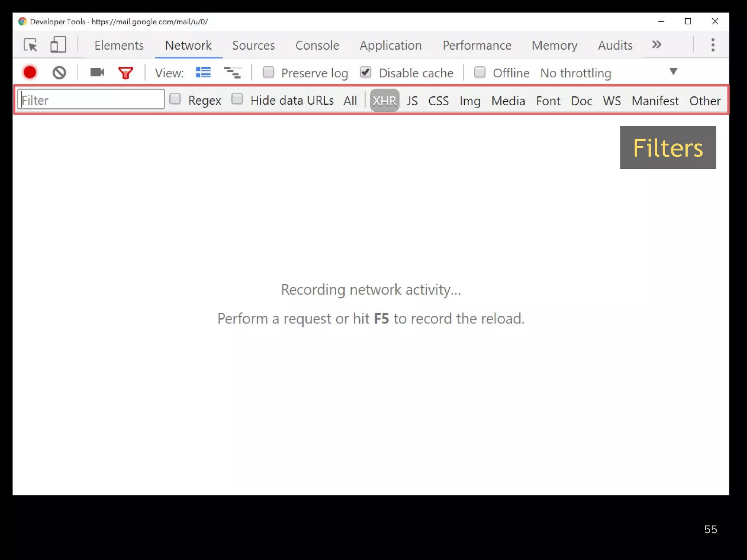Check the Regex checkbox
The image size is (747, 560).
(x=175, y=99)
